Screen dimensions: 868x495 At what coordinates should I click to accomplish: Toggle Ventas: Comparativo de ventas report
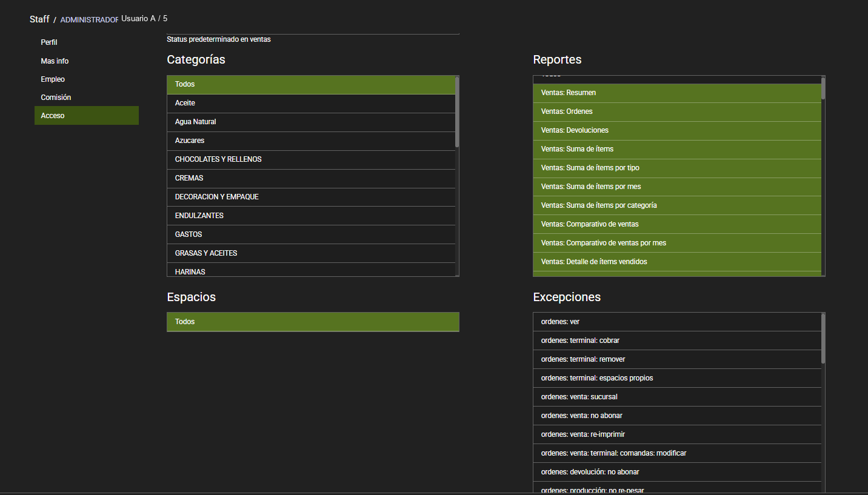click(x=677, y=225)
